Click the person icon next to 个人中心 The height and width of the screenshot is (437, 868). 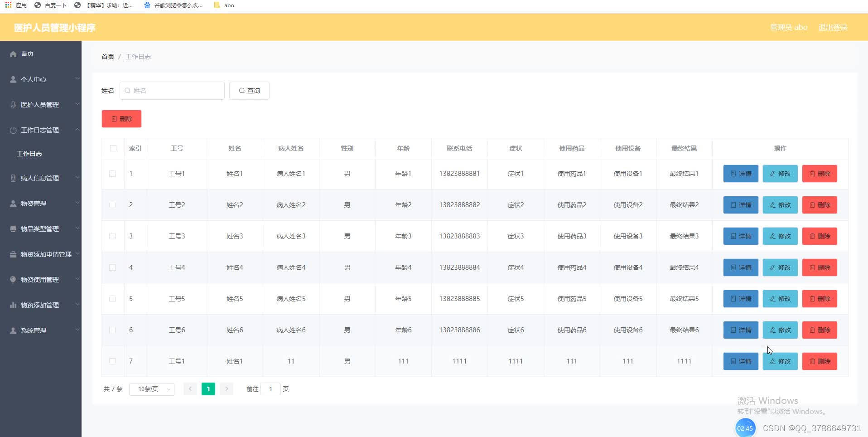coord(13,79)
